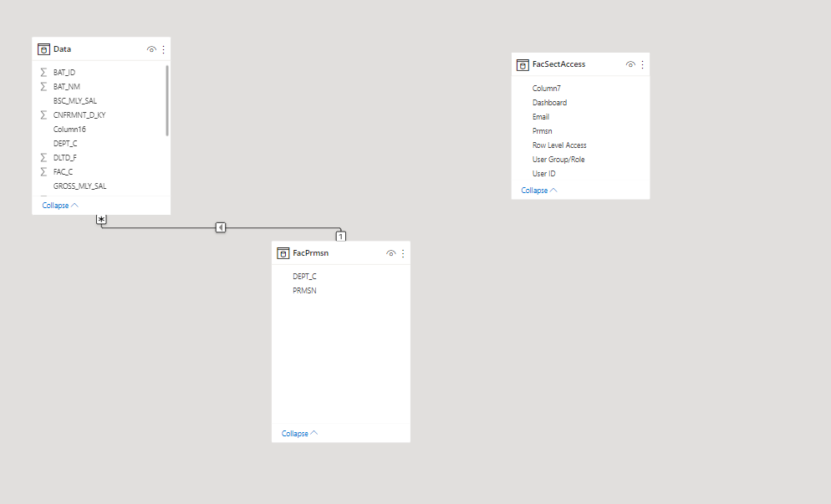
Task: Select PRMSN field in FacPrmsn table
Action: tap(305, 290)
